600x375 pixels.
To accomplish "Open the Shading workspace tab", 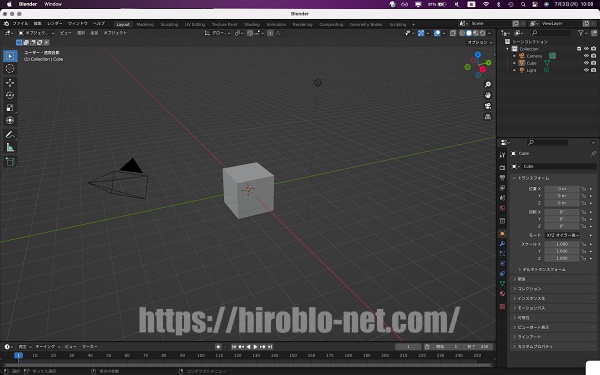I will point(252,24).
